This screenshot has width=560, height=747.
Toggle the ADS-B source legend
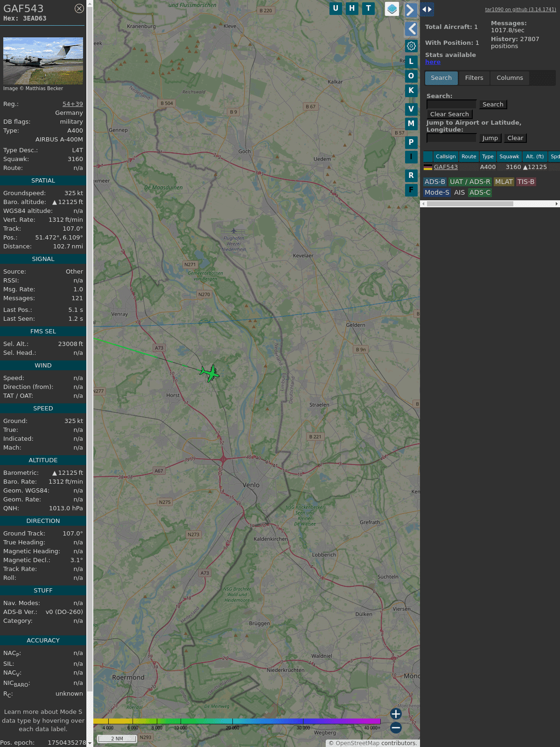coord(435,182)
